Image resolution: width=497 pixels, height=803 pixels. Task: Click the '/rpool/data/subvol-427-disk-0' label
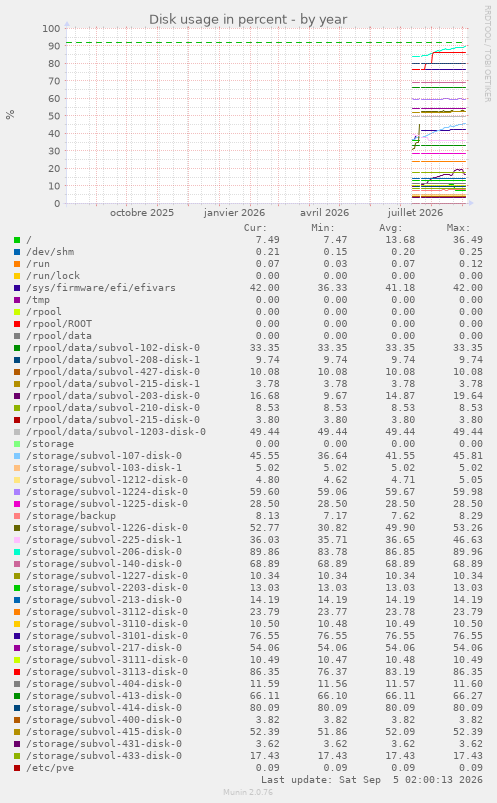click(x=113, y=372)
